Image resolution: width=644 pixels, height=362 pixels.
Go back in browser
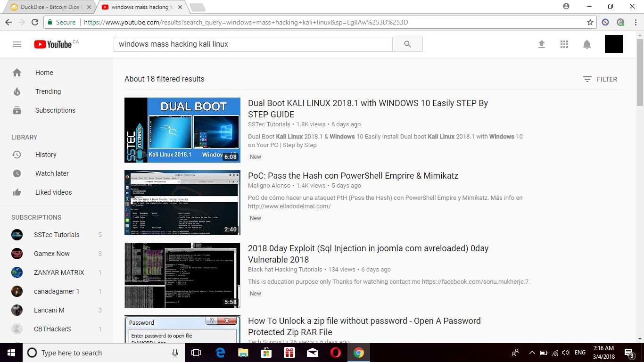[x=8, y=22]
